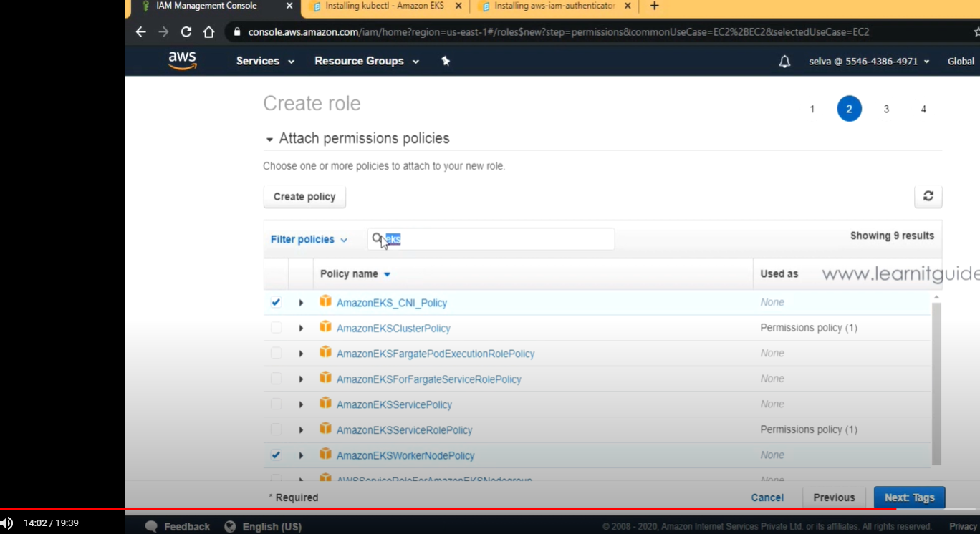Reload the page with the browser refresh icon
The width and height of the screenshot is (980, 534).
coord(186,31)
